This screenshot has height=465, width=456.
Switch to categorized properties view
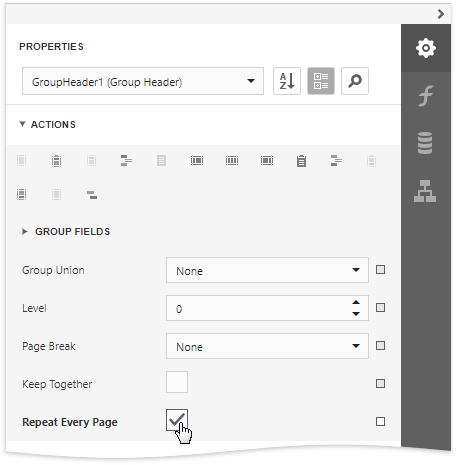pyautogui.click(x=321, y=81)
